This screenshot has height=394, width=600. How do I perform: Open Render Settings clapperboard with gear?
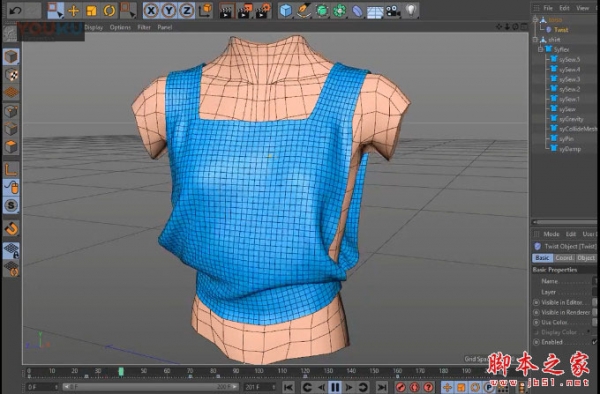[263, 11]
